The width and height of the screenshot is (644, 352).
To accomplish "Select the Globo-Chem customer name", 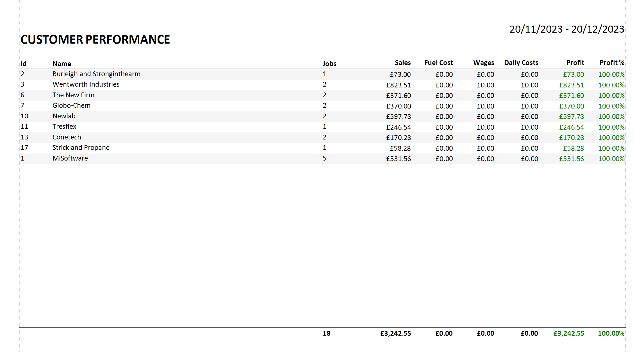I will (x=71, y=105).
